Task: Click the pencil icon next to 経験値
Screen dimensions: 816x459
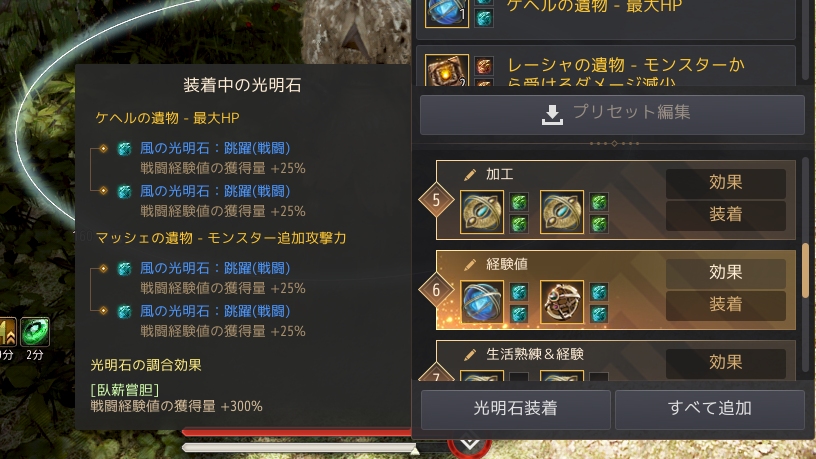Action: (470, 265)
